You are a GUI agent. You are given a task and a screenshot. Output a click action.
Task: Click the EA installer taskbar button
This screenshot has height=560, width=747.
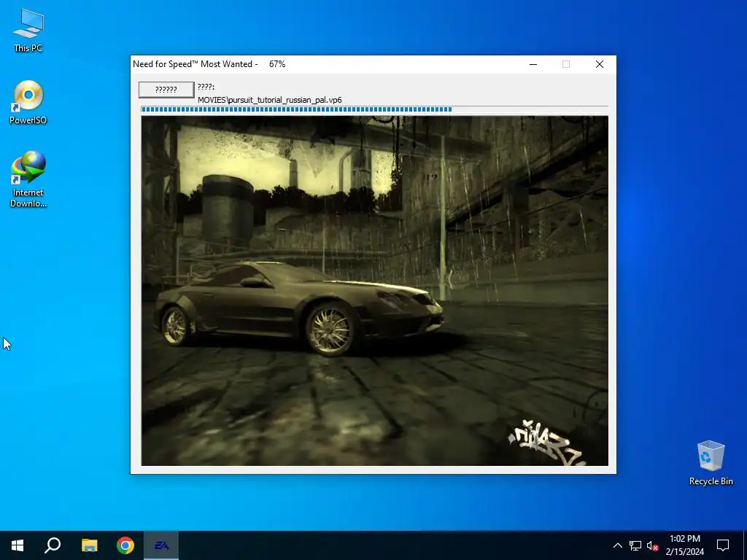click(x=161, y=545)
